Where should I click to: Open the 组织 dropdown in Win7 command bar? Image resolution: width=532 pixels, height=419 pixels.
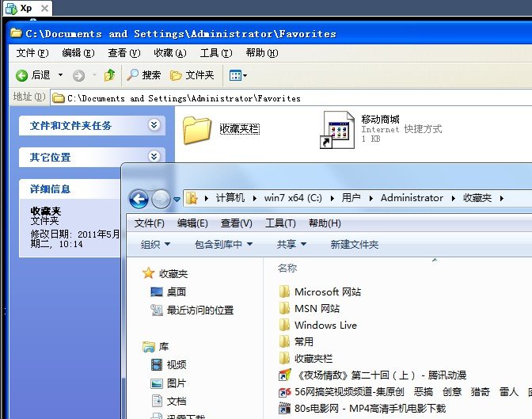[155, 244]
